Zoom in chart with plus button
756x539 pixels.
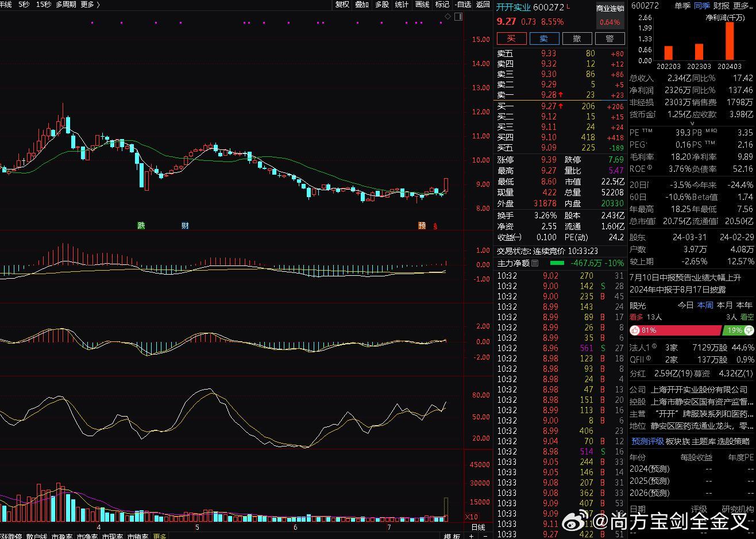click(471, 536)
